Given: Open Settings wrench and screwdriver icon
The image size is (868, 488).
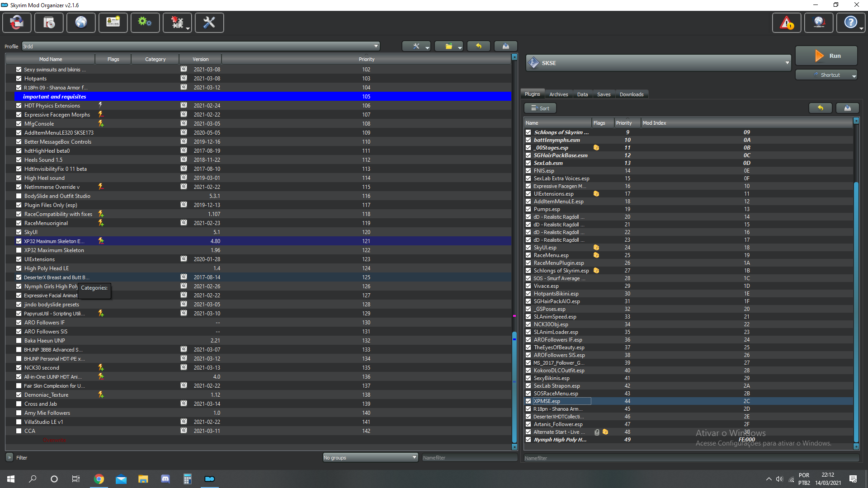Looking at the screenshot, I should point(209,22).
